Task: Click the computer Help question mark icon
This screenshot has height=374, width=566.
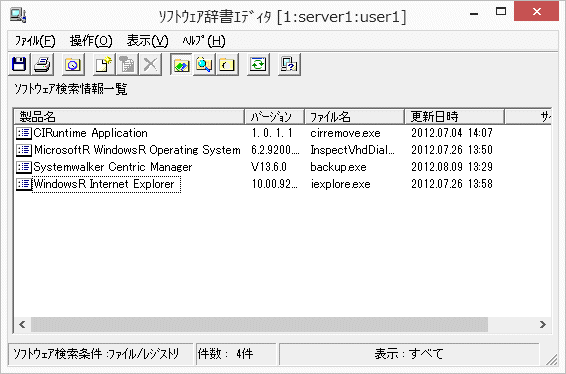Action: click(x=289, y=65)
